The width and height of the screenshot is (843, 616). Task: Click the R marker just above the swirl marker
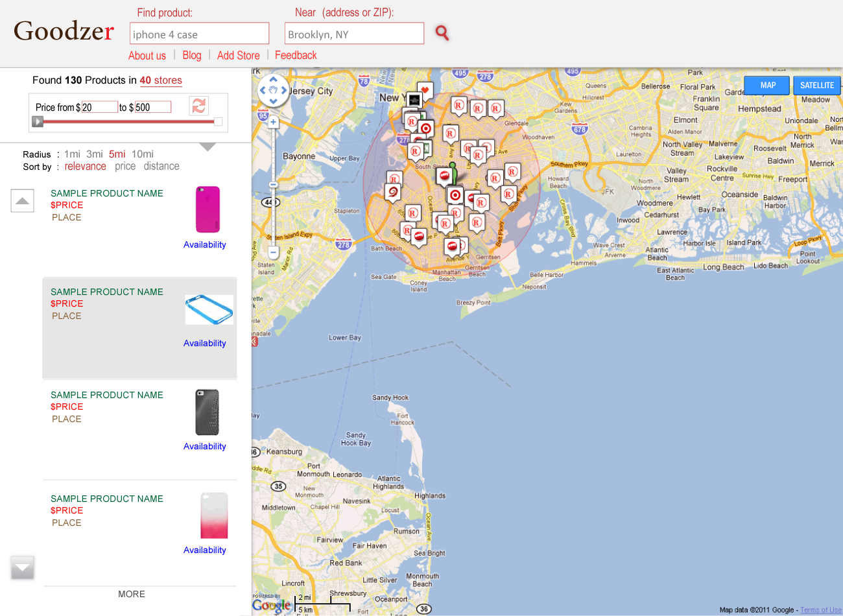click(x=394, y=178)
